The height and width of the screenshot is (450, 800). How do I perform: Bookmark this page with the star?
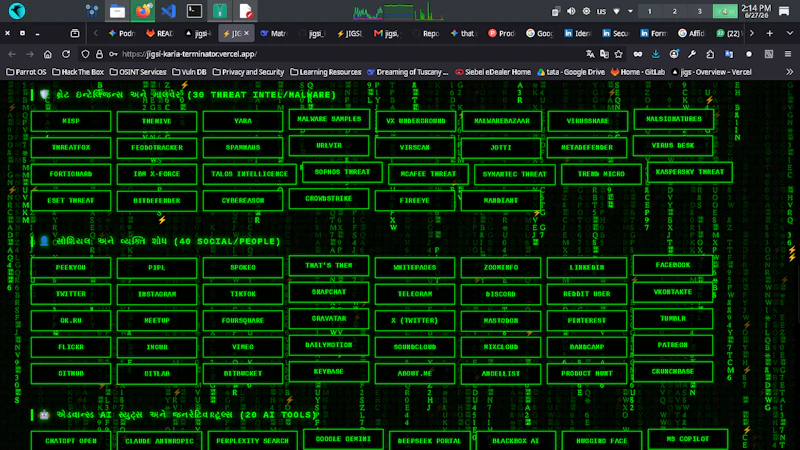pyautogui.click(x=618, y=54)
